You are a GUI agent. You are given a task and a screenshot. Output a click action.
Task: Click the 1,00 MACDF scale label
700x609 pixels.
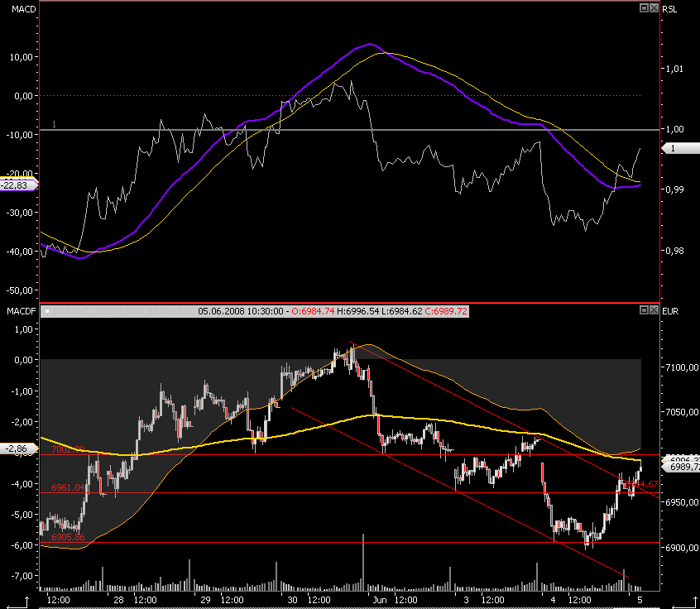click(24, 329)
